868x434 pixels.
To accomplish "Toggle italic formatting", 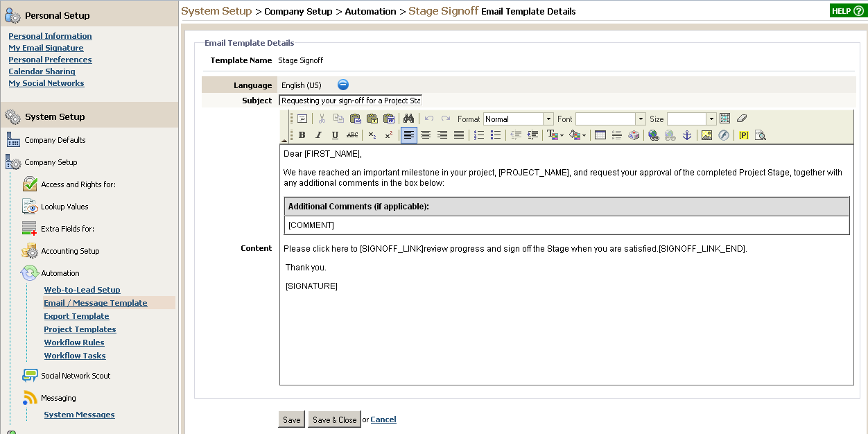I will 318,135.
